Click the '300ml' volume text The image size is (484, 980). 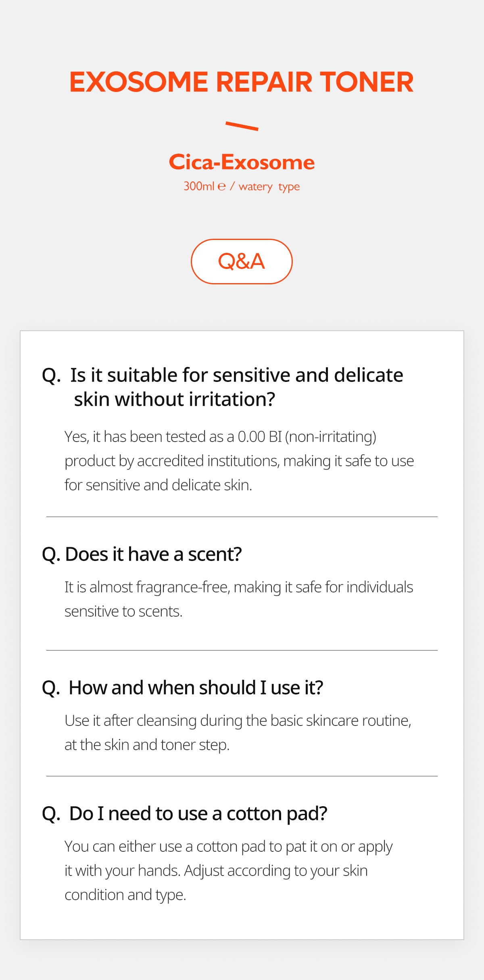199,186
